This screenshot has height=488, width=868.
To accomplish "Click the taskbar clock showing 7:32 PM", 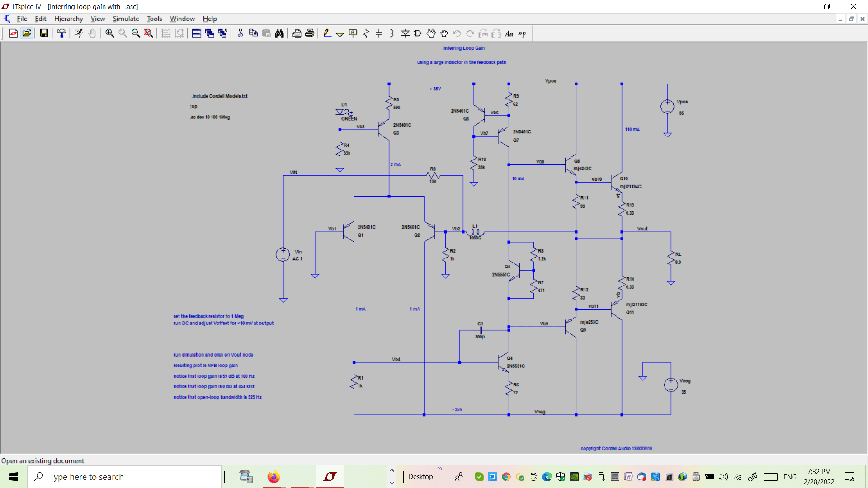I will [x=819, y=477].
